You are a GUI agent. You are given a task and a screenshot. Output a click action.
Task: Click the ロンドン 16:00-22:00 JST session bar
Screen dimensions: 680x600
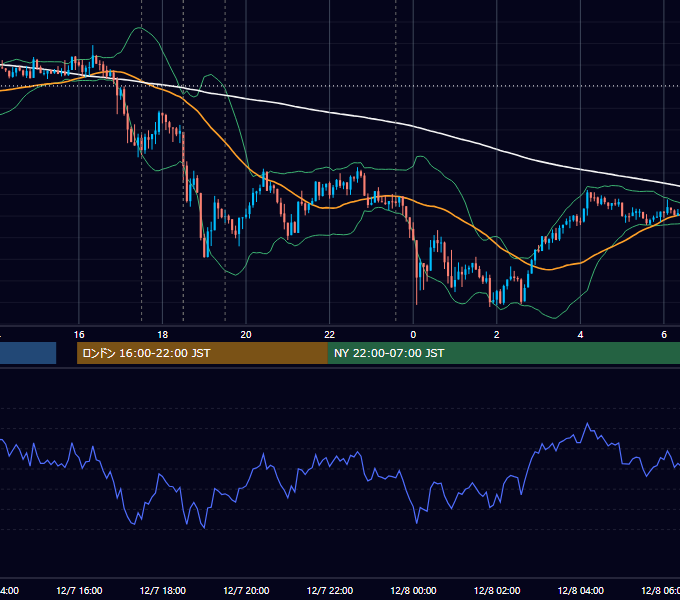point(202,353)
